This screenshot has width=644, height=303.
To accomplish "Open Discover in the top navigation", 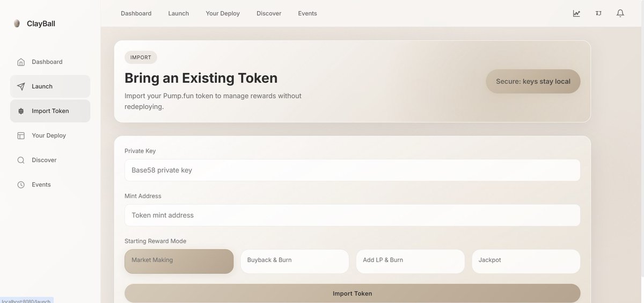I will coord(269,13).
